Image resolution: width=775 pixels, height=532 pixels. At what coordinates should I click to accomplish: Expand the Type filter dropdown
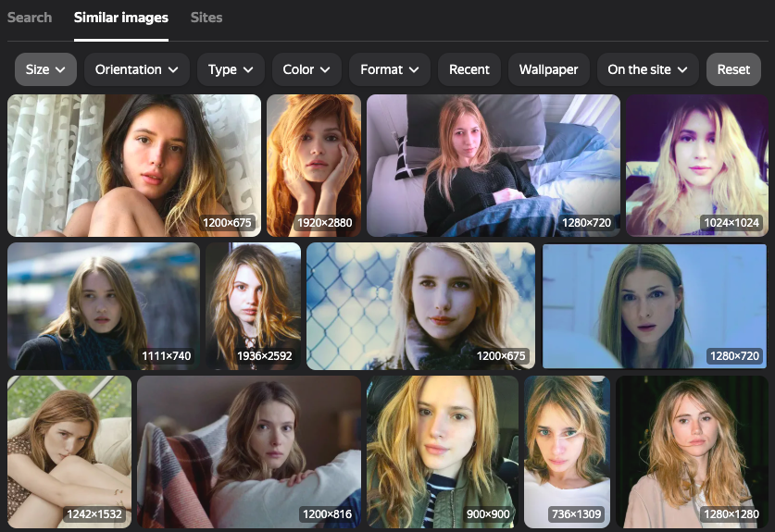pyautogui.click(x=231, y=69)
